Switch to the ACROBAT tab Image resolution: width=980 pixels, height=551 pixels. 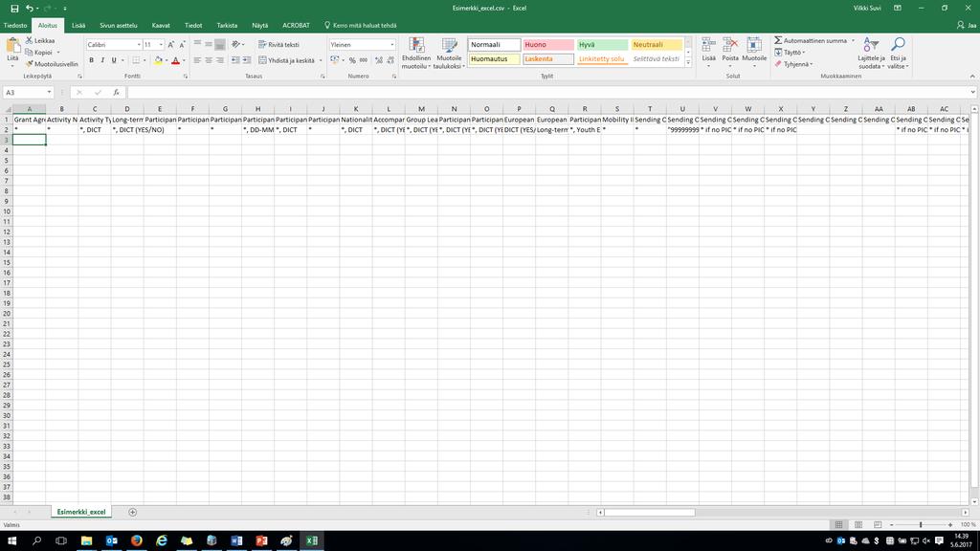pos(296,26)
